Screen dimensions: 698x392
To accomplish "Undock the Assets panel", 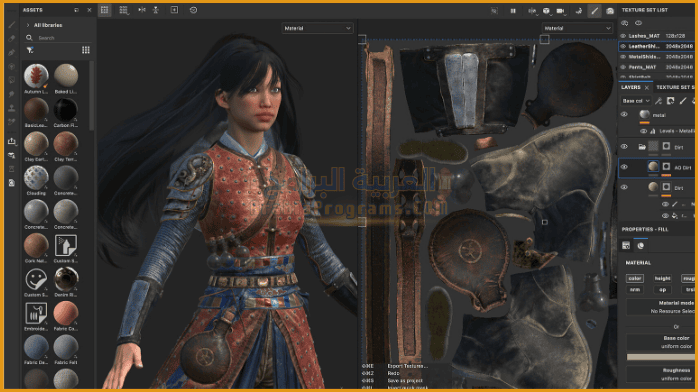I will pos(76,10).
